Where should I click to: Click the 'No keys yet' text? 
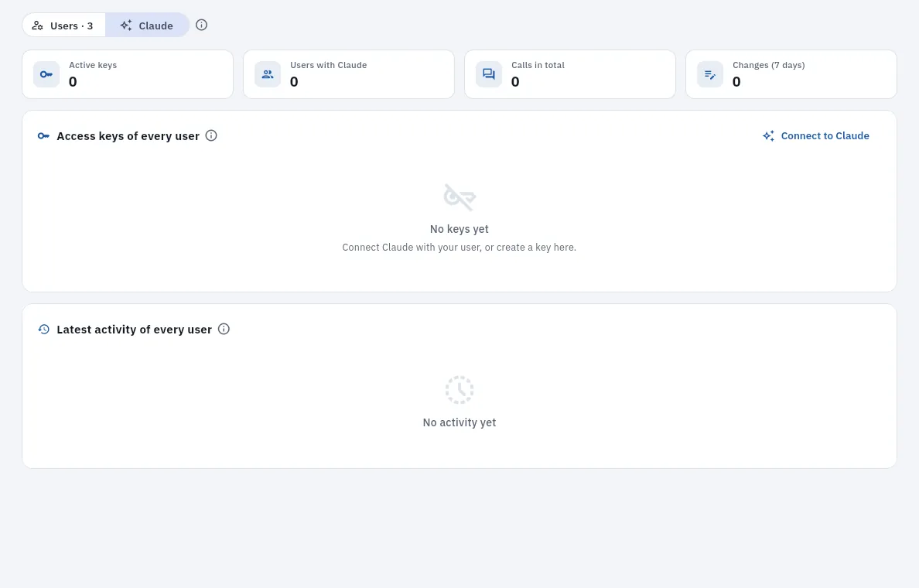[x=459, y=229]
